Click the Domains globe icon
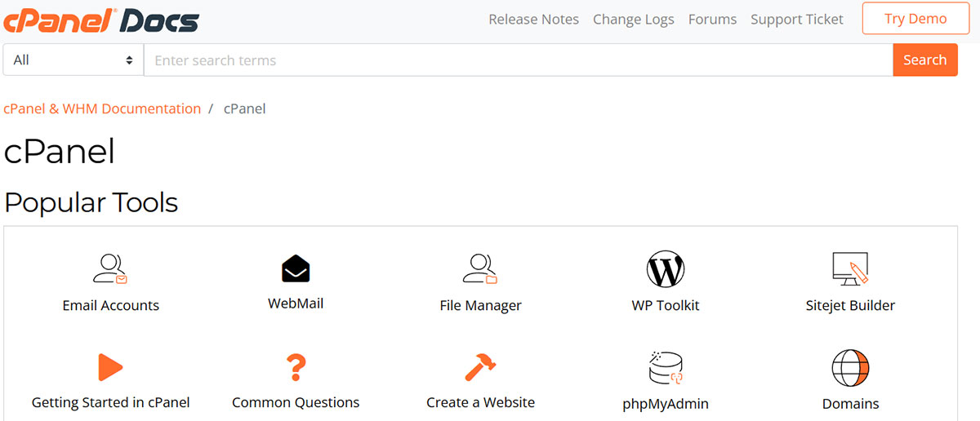This screenshot has height=421, width=980. (850, 368)
